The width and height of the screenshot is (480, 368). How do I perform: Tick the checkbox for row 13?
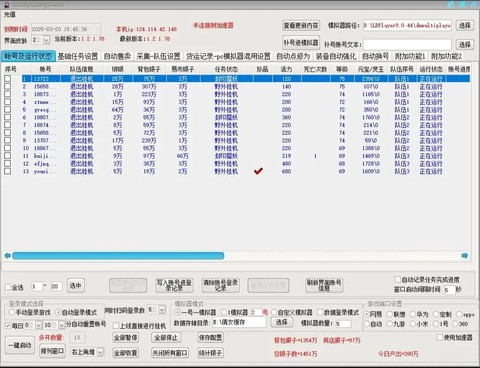(7, 171)
